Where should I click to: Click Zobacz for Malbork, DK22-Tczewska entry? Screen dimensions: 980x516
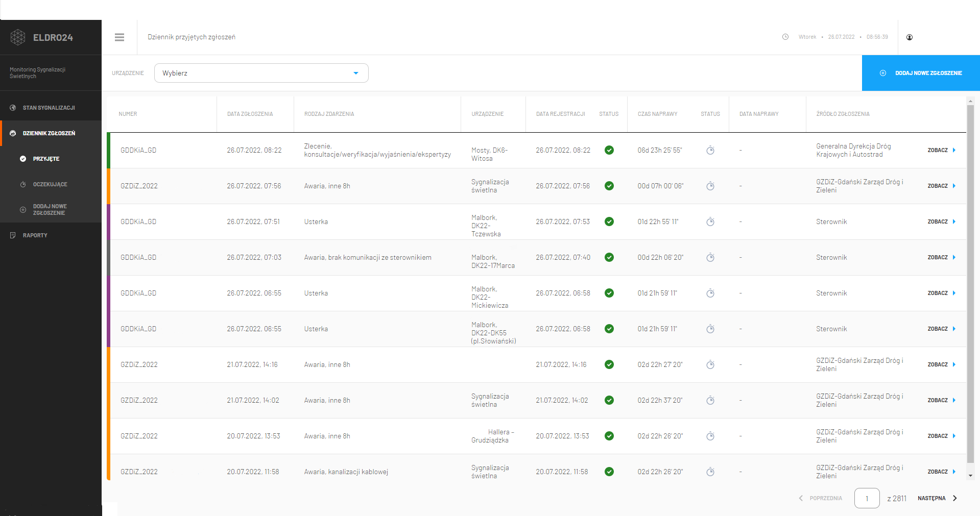941,222
